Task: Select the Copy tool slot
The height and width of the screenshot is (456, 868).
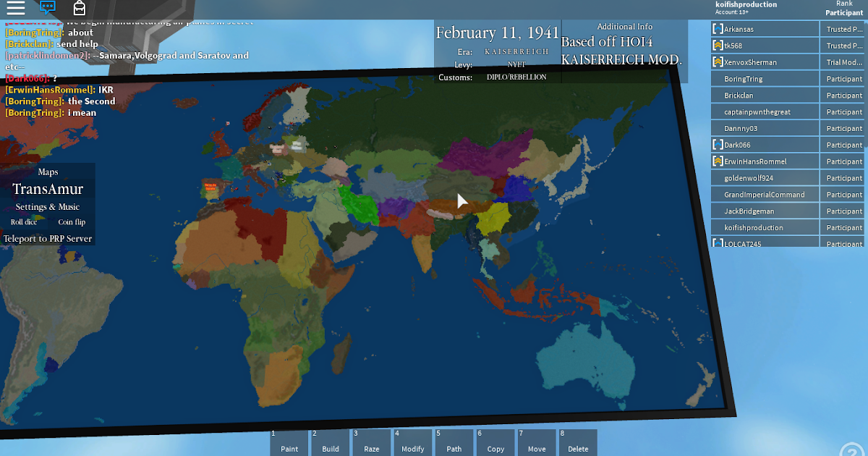Action: (495, 442)
